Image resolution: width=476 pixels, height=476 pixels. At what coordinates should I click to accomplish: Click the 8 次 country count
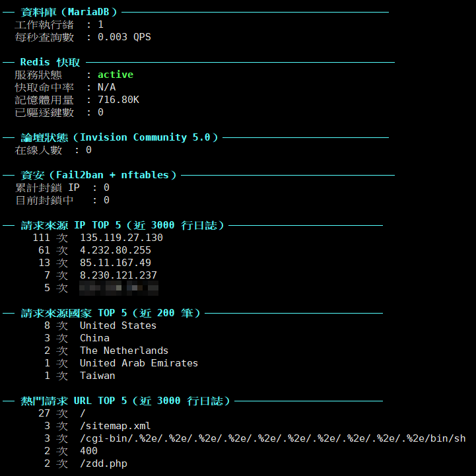(56, 325)
